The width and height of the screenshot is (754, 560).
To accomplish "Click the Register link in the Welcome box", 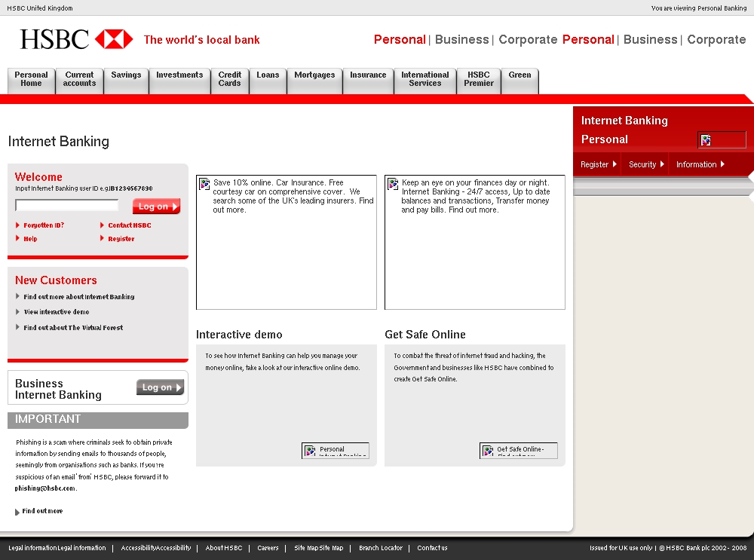I will point(121,238).
